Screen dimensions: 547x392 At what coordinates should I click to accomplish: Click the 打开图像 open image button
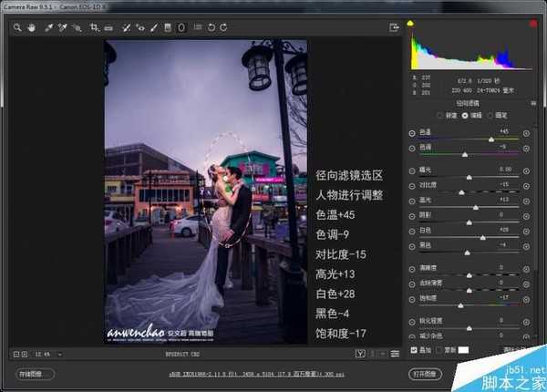tap(425, 374)
